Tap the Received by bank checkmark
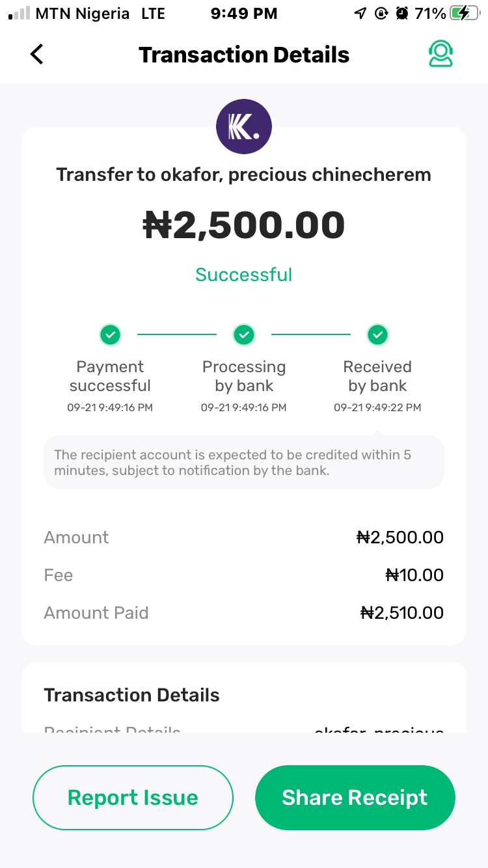 click(x=377, y=335)
